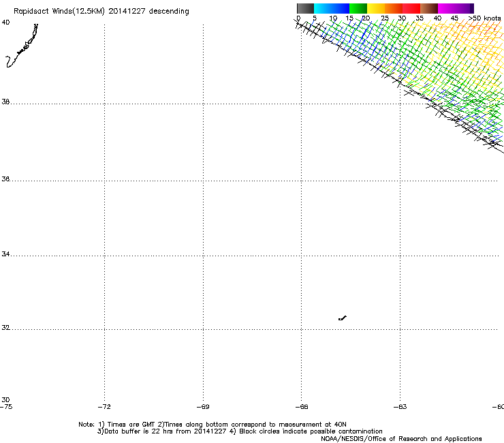
Task: Click the longitude label '-66'
Action: tap(302, 407)
